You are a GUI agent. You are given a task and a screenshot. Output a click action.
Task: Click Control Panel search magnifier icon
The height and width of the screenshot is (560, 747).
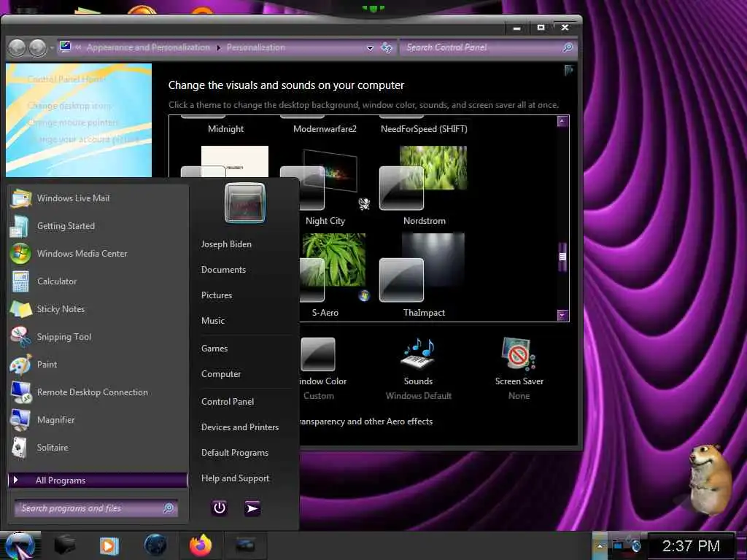point(568,47)
